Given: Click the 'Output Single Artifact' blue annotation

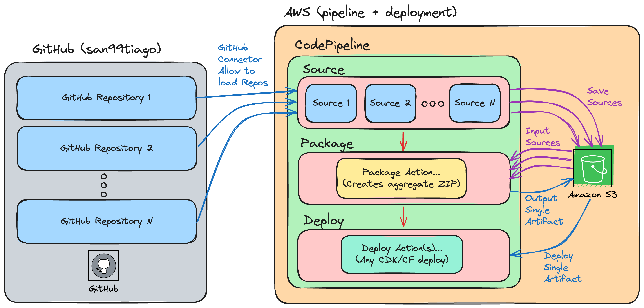Looking at the screenshot, I should coord(544,210).
